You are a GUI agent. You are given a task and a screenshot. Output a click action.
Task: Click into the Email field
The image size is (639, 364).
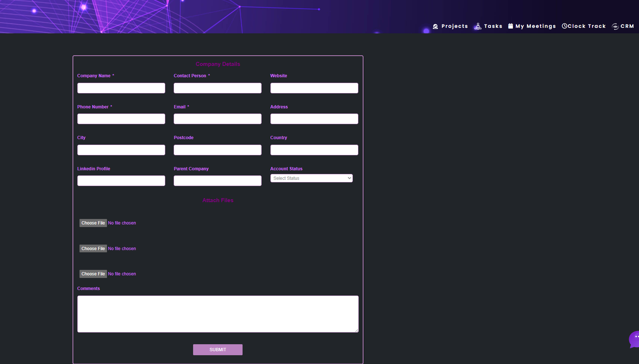click(x=218, y=119)
